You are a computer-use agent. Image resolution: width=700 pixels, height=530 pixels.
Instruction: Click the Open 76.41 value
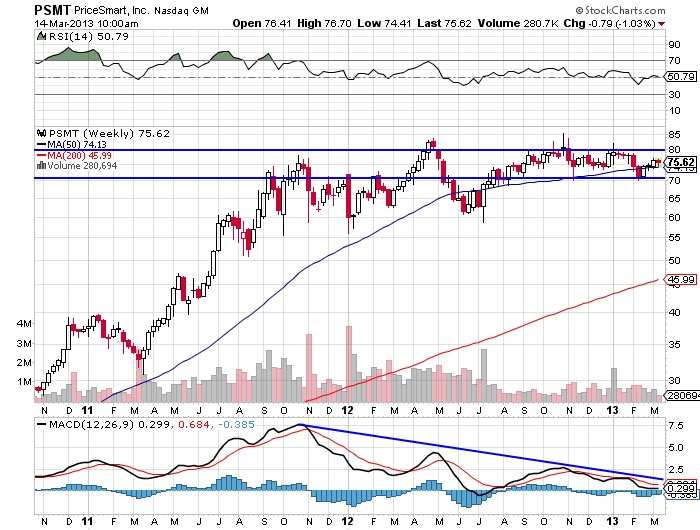(262, 23)
